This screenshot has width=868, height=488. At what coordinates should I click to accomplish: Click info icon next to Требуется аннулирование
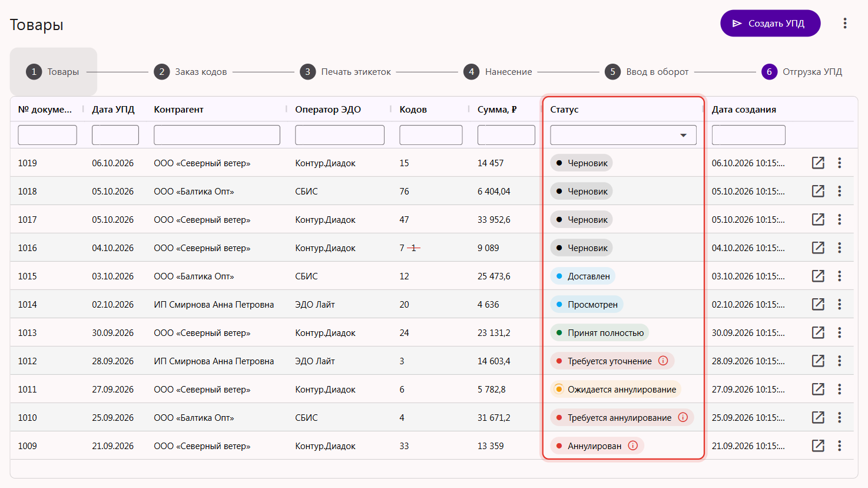(x=683, y=417)
